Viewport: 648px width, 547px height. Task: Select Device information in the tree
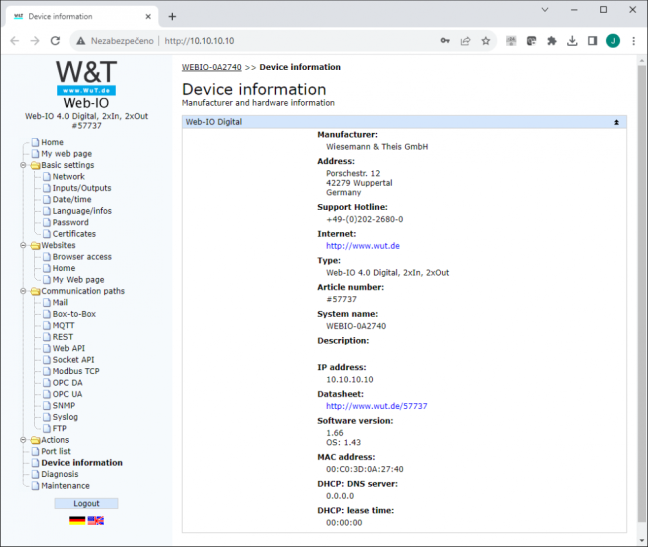[82, 463]
